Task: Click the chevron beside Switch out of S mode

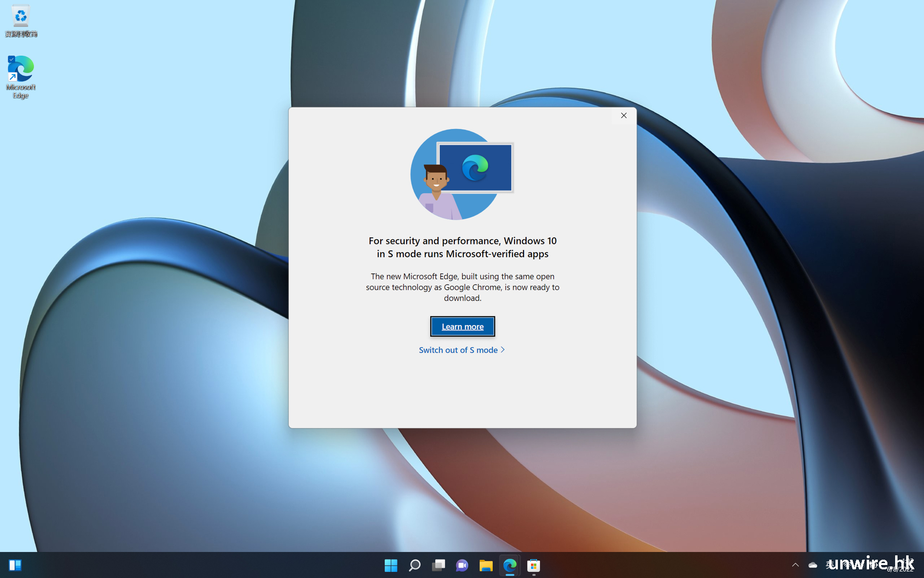Action: 503,350
